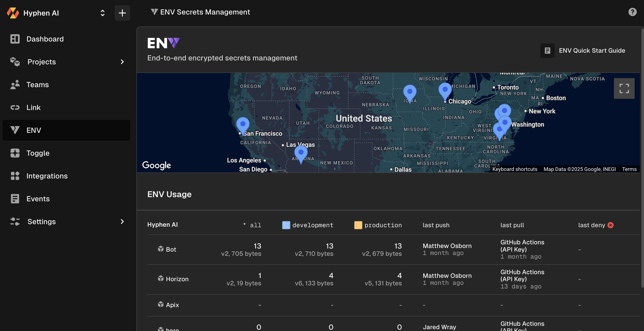Click the ENV sidebar icon
644x331 pixels.
point(15,130)
